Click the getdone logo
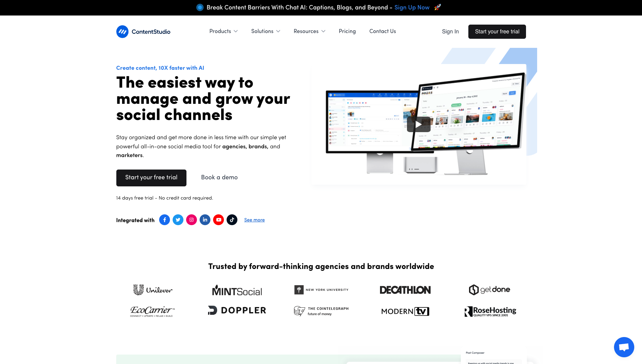The width and height of the screenshot is (642, 364). pyautogui.click(x=490, y=290)
